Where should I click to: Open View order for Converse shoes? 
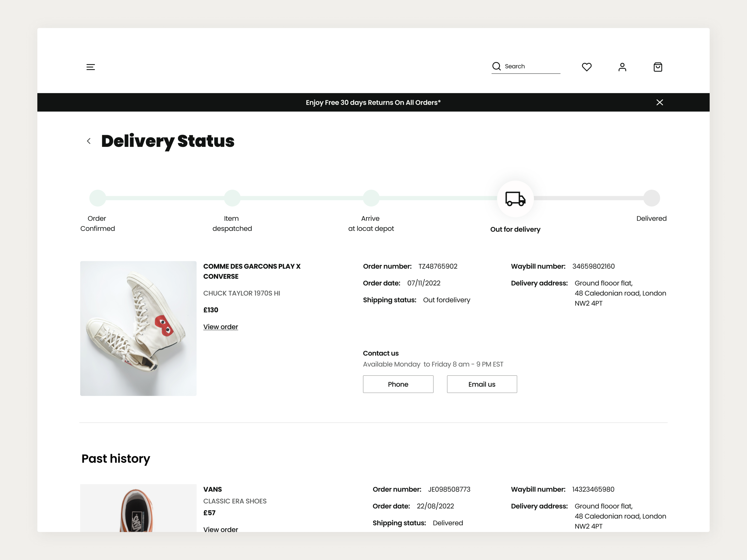pos(221,327)
